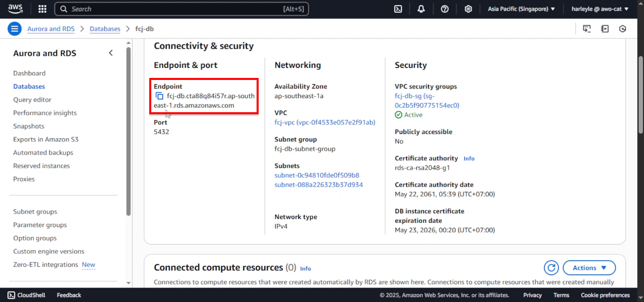Open Cookie preferences
The image size is (644, 302).
605,295
